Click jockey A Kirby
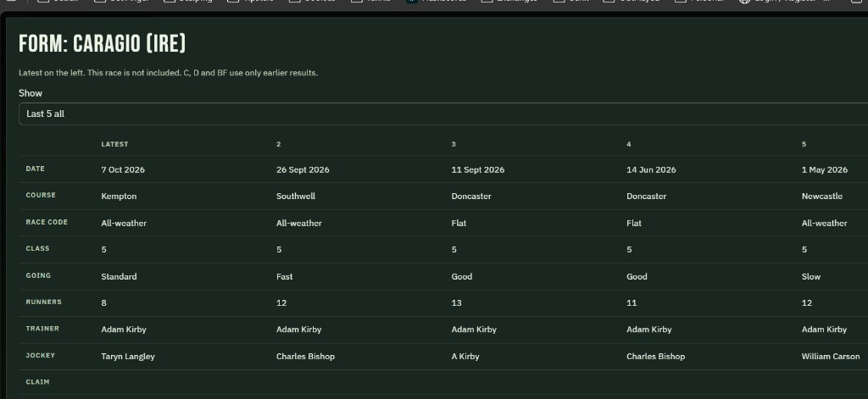This screenshot has height=399, width=868. point(465,357)
